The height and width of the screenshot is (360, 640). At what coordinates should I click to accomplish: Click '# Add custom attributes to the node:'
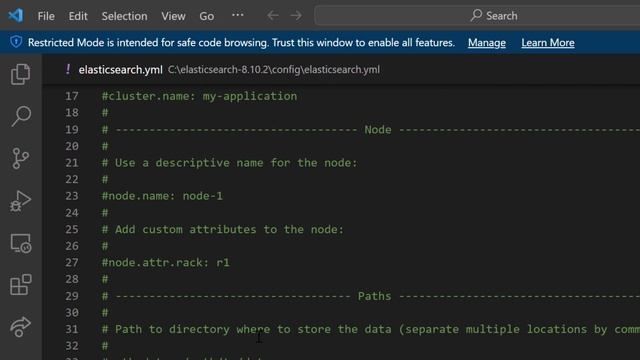[222, 229]
